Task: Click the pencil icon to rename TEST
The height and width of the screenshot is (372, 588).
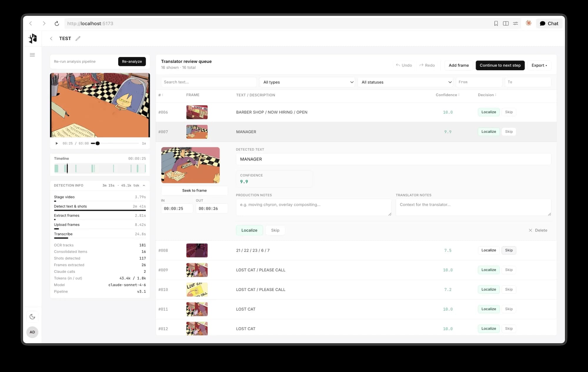Action: pos(78,38)
